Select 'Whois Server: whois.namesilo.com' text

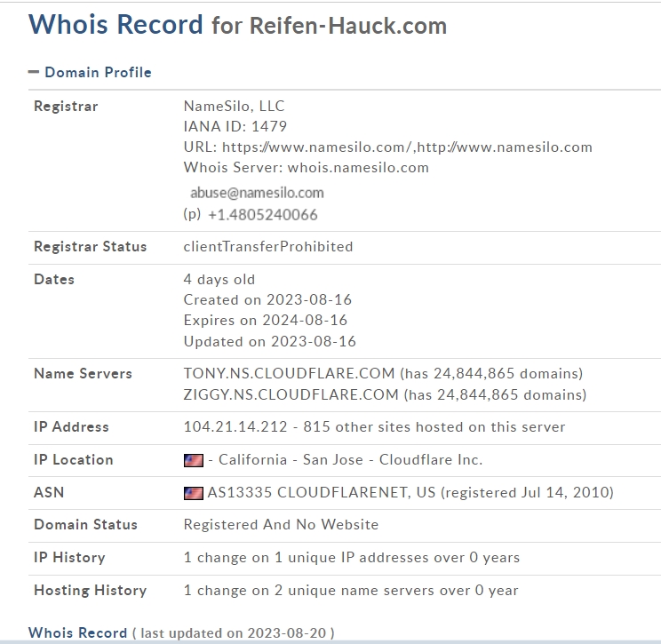click(x=306, y=168)
